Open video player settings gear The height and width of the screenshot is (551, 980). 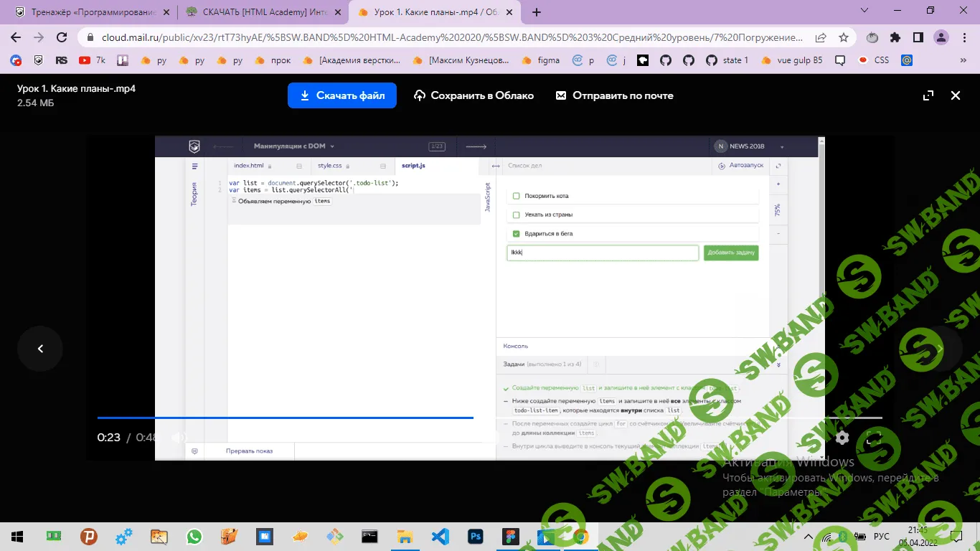pyautogui.click(x=842, y=438)
